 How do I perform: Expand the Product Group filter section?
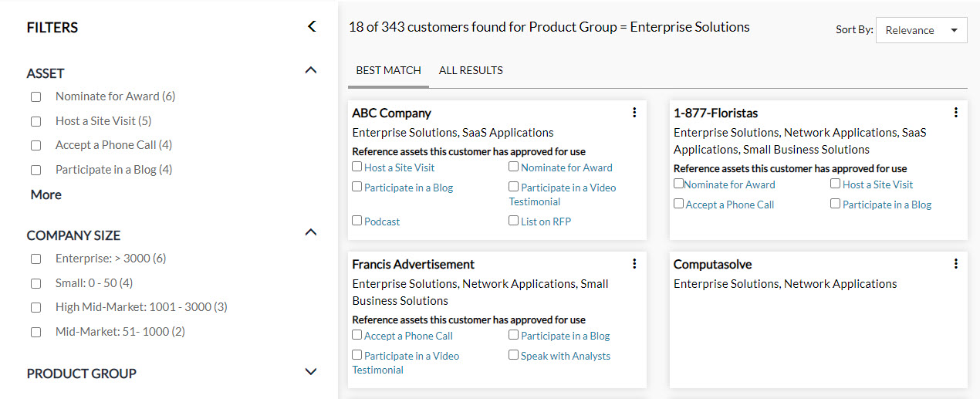311,372
